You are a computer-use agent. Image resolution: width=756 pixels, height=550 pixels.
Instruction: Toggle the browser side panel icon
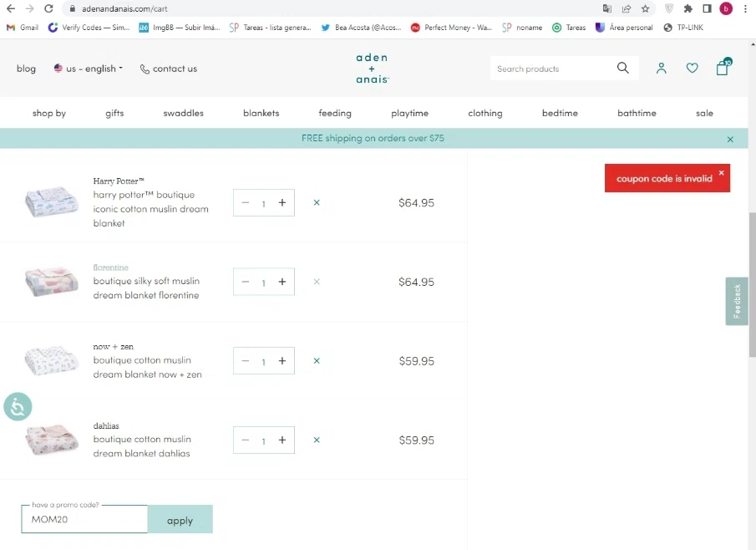[x=707, y=8]
